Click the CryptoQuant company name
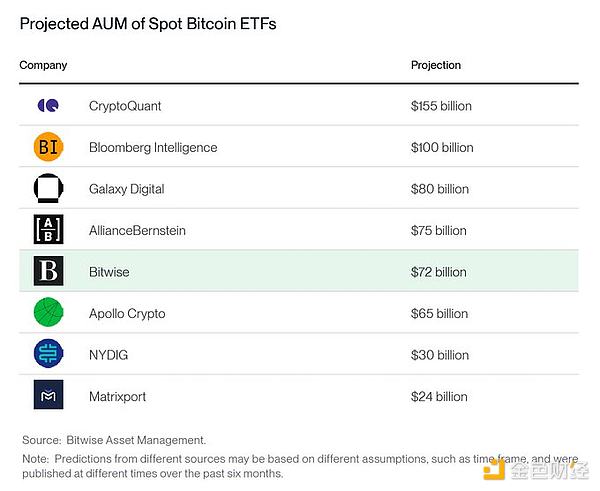600x491 pixels. 125,106
